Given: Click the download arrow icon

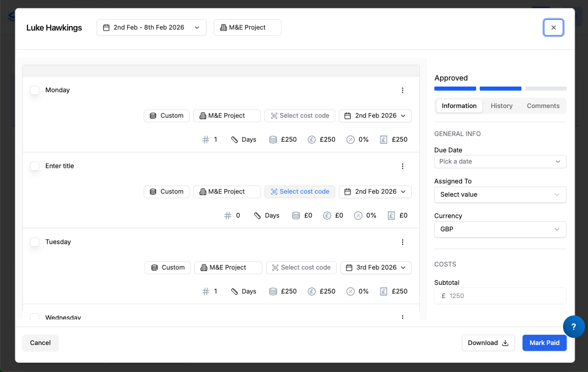Looking at the screenshot, I should pos(505,343).
